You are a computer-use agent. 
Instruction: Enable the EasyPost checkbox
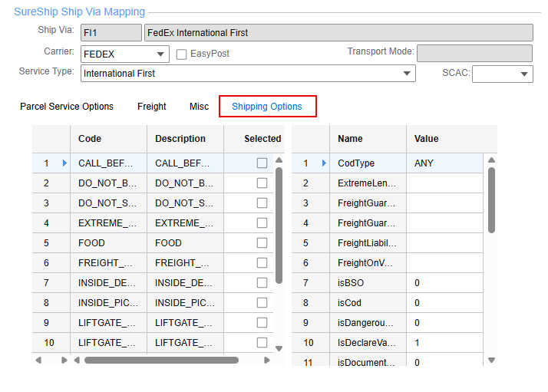coord(182,54)
